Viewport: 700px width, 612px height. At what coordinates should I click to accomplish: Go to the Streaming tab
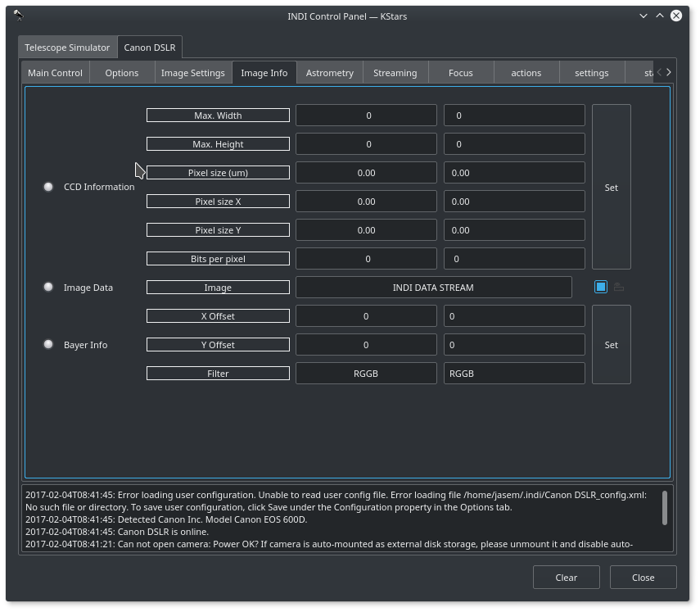point(395,73)
